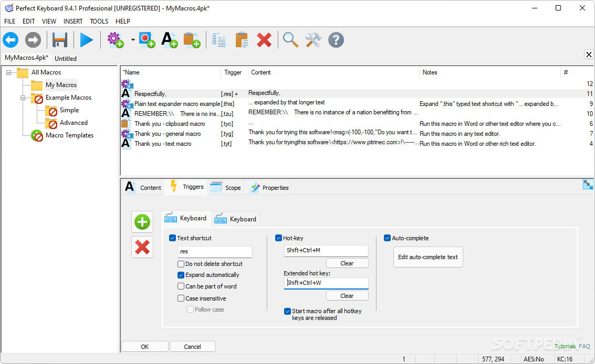The height and width of the screenshot is (364, 595).
Task: Click the gear icon of Thank you - general macro
Action: [126, 133]
